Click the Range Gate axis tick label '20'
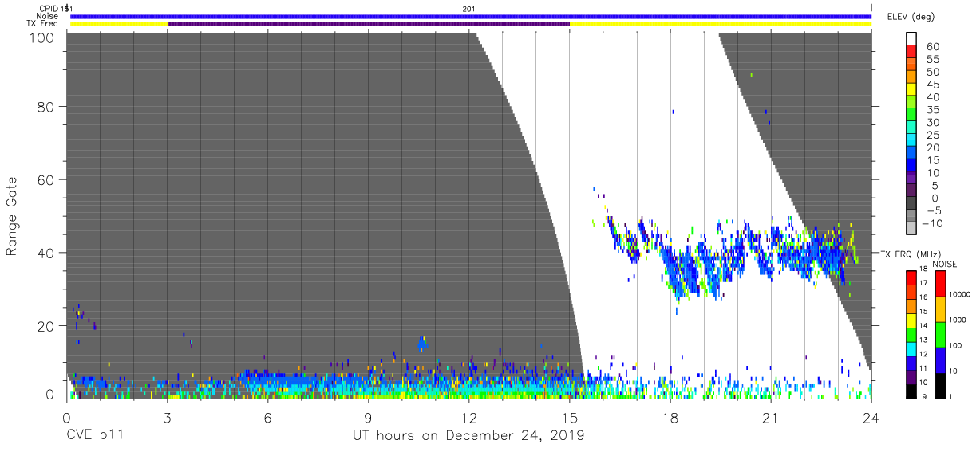 45,326
